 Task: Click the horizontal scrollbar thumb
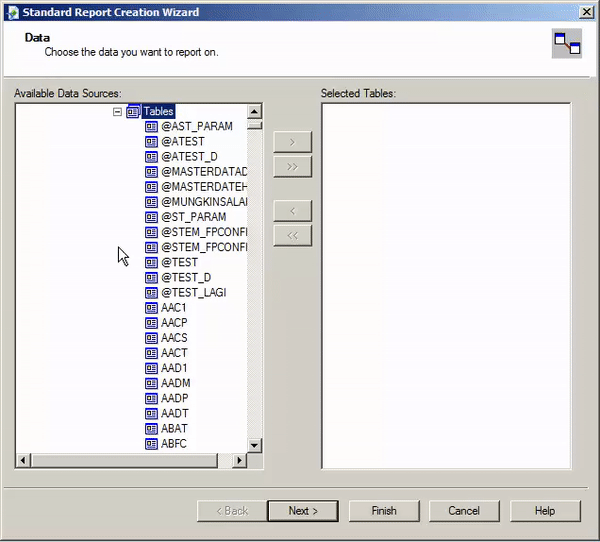point(124,460)
